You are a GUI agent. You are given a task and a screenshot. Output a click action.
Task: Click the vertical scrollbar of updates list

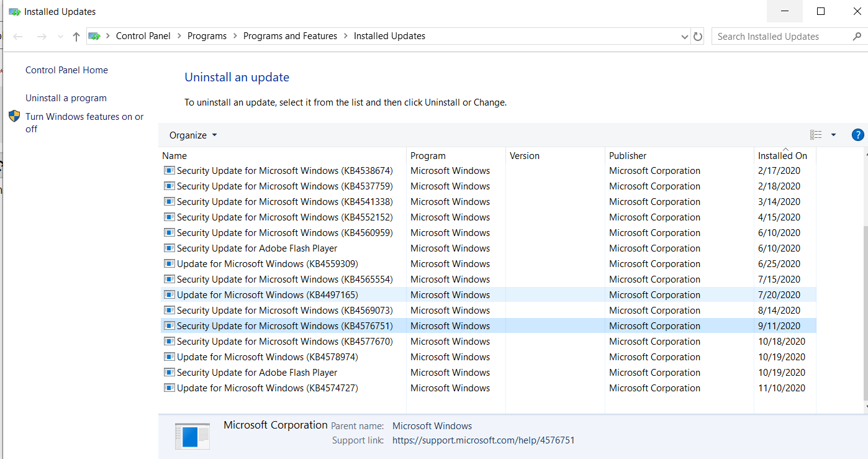[x=866, y=314]
